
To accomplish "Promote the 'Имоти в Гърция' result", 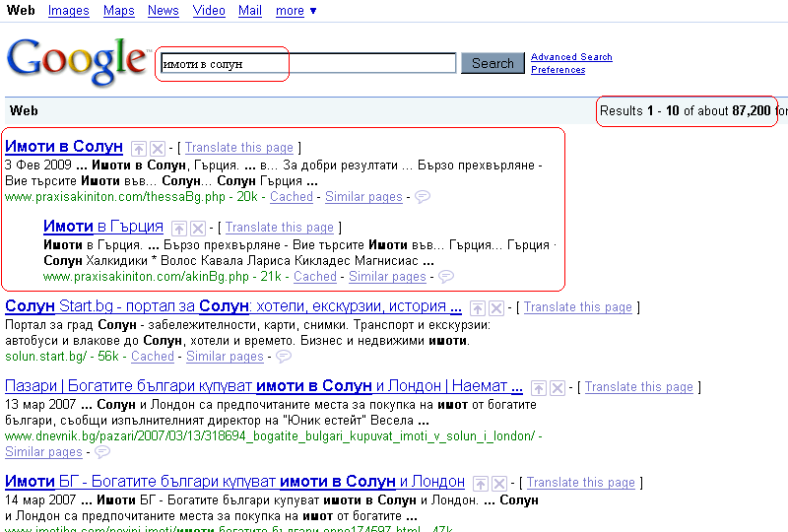I will tap(179, 228).
